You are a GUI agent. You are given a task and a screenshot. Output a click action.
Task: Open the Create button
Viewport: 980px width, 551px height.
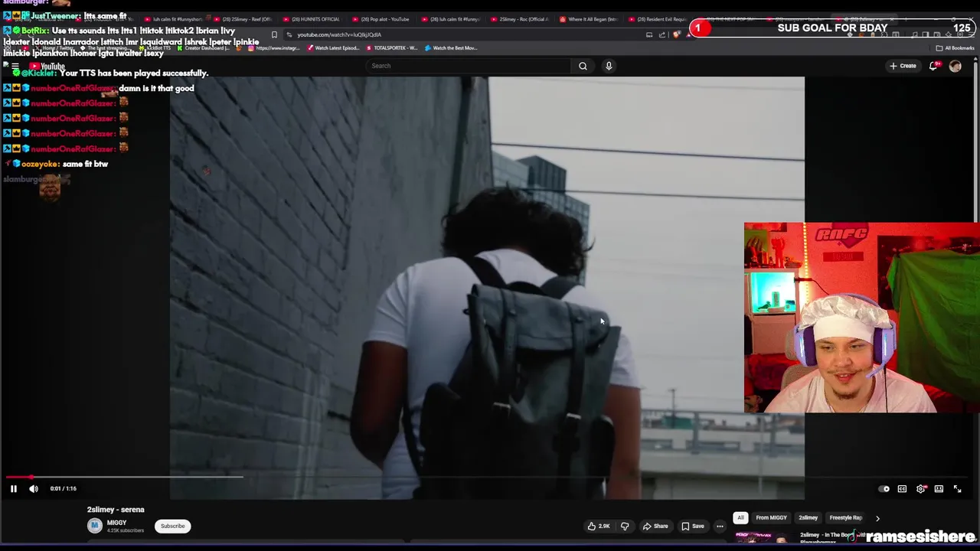pyautogui.click(x=903, y=66)
